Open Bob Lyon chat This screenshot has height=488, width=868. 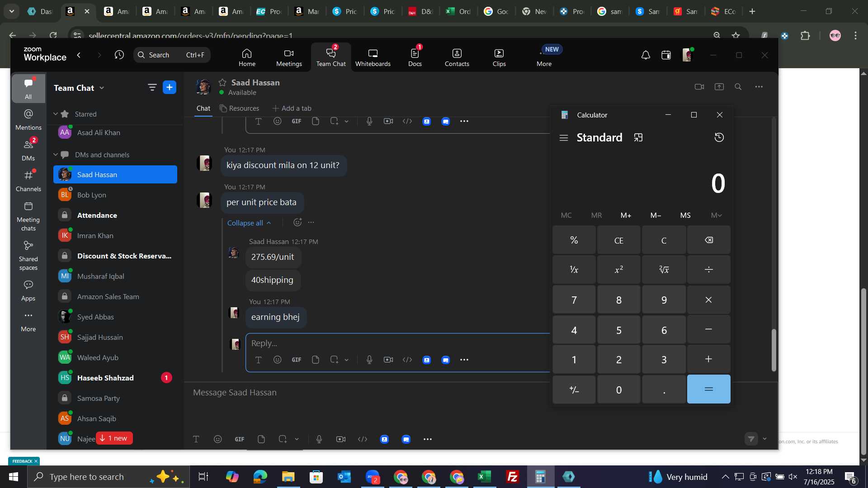115,195
